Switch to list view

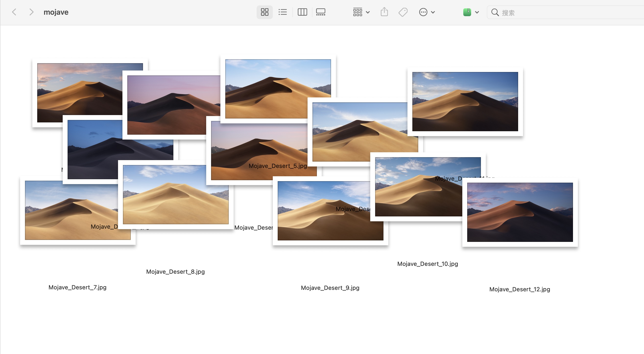[x=283, y=12]
